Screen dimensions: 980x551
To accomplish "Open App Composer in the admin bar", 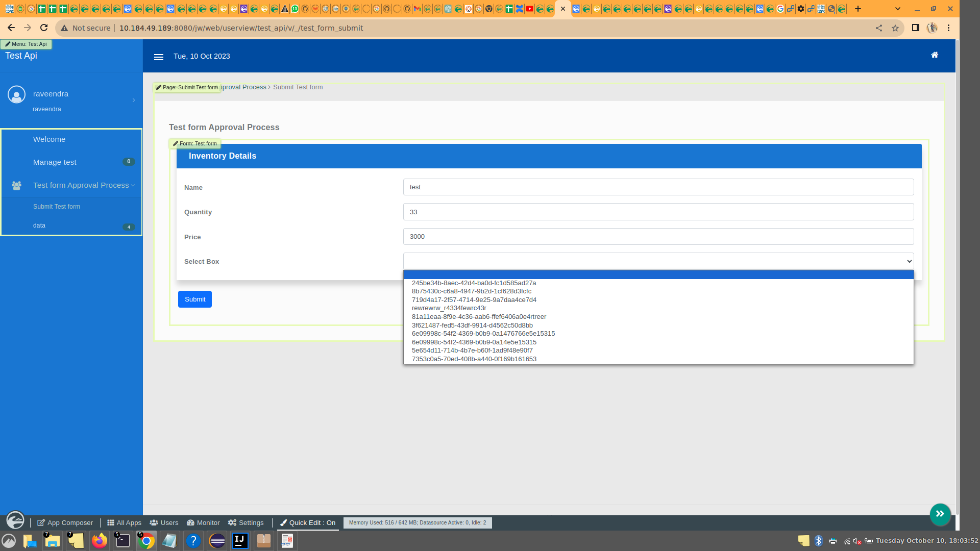I will [x=65, y=522].
